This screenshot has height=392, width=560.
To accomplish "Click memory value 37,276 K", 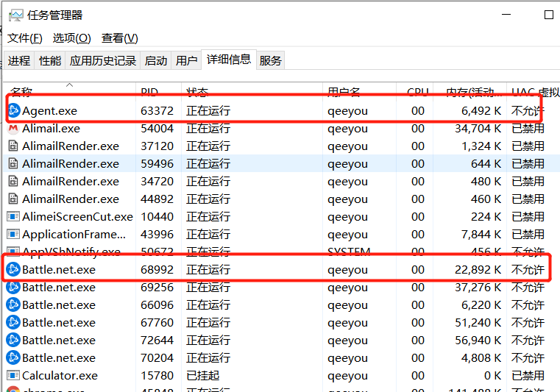I will pos(478,287).
